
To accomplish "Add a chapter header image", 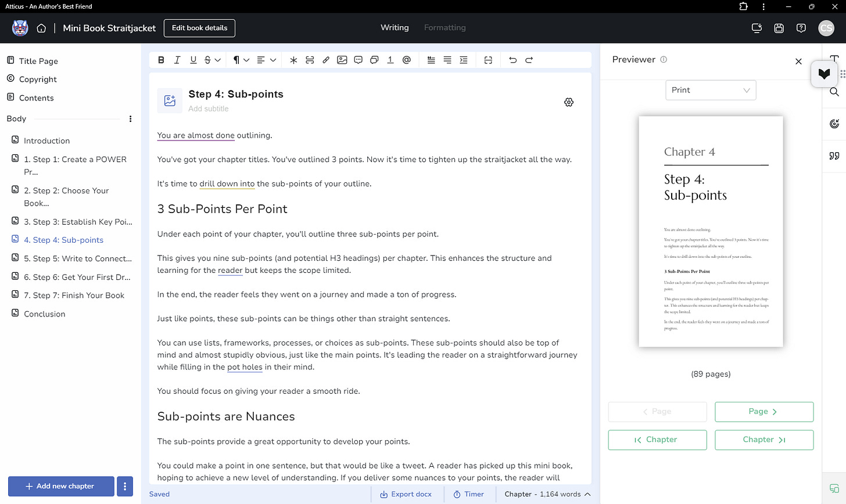I will (x=170, y=100).
